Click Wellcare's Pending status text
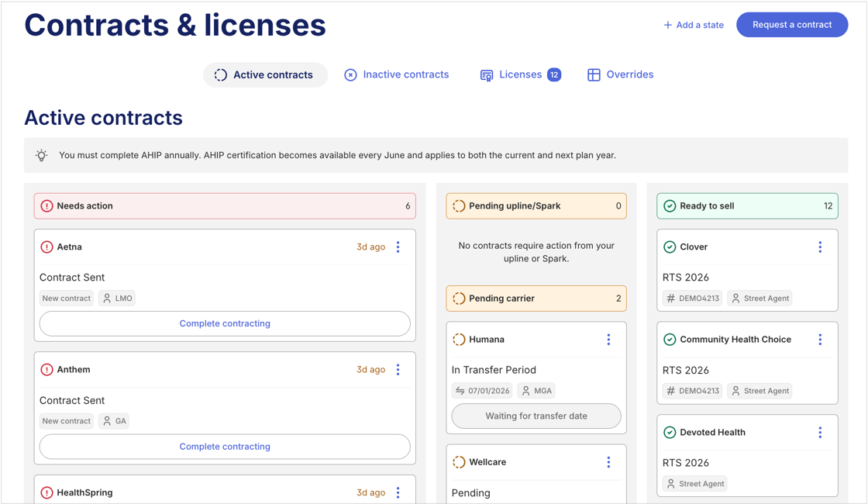The image size is (868, 504). [471, 493]
